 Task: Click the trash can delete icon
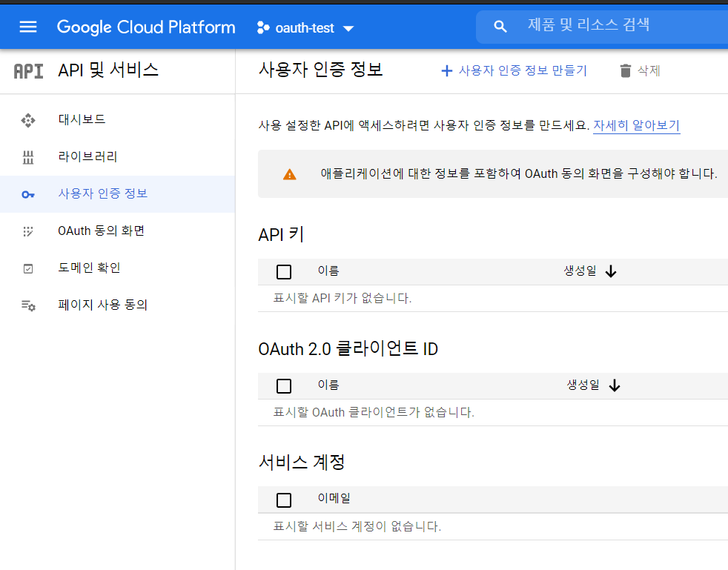tap(626, 71)
